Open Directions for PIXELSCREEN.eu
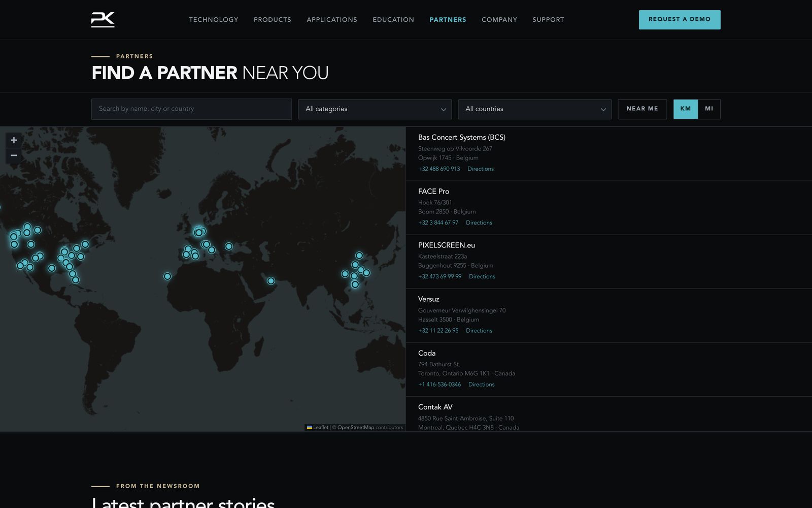Screen dimensions: 812x508 (482, 277)
